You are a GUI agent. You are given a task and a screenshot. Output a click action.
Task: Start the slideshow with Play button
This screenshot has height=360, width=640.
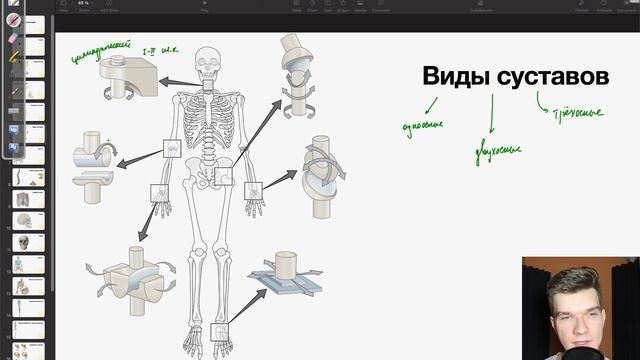coord(204,5)
